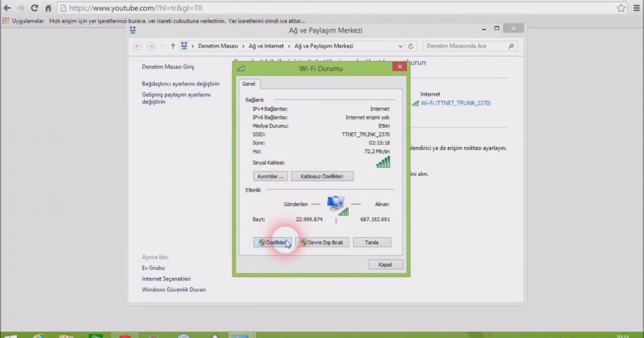
Task: Click the Hız value 72,2 Mb/sn
Action: (377, 152)
